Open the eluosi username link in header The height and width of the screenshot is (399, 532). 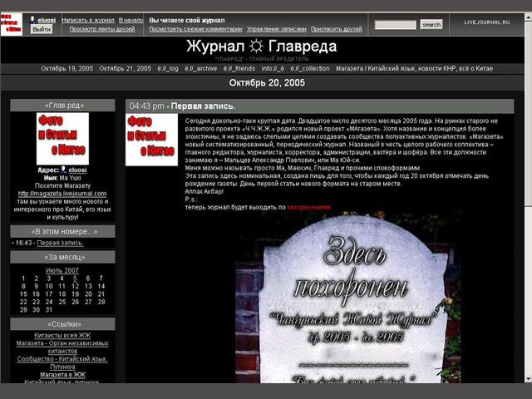pyautogui.click(x=47, y=20)
